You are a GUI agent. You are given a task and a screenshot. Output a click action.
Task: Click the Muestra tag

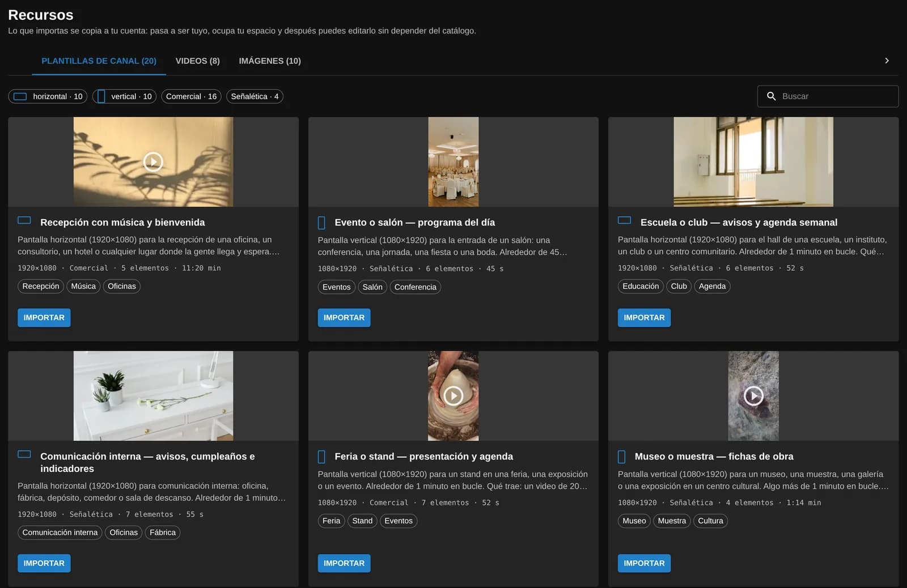[x=672, y=521]
